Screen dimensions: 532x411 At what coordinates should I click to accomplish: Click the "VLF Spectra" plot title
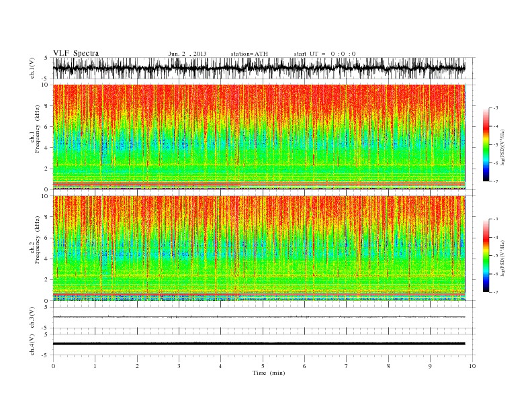[x=76, y=53]
